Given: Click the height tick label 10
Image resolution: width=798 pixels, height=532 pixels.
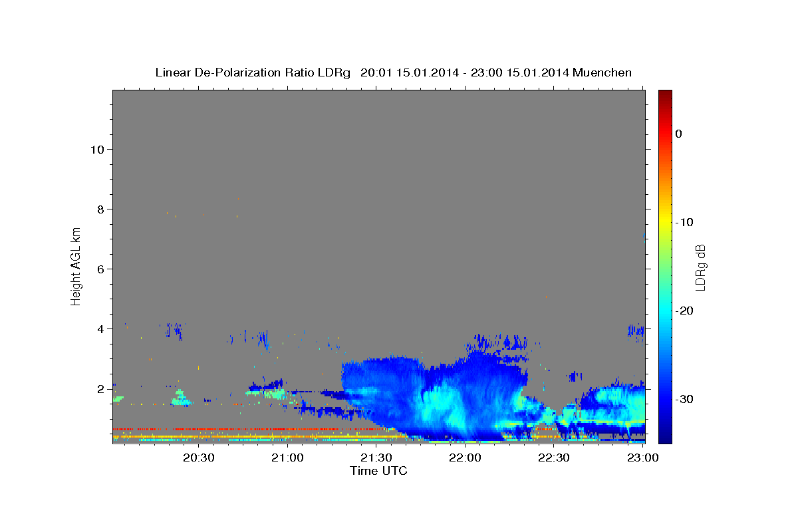Looking at the screenshot, I should [x=97, y=149].
